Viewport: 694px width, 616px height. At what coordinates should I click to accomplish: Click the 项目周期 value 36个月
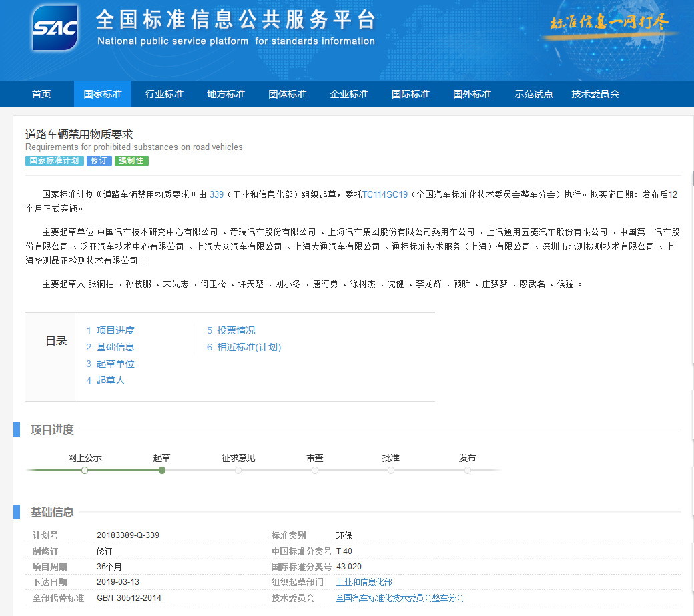(x=109, y=567)
